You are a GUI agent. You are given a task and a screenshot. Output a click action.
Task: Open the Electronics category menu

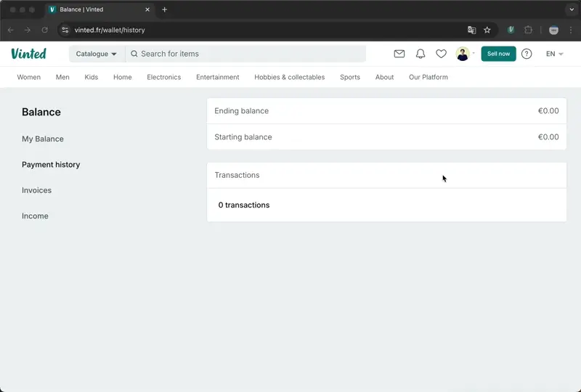click(163, 77)
